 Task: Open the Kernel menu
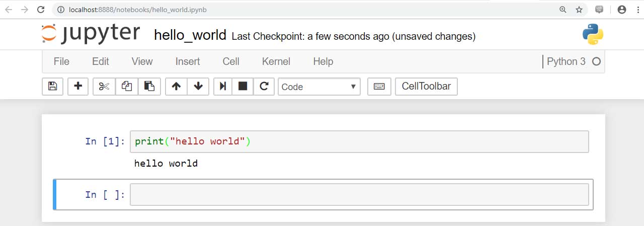tap(276, 61)
